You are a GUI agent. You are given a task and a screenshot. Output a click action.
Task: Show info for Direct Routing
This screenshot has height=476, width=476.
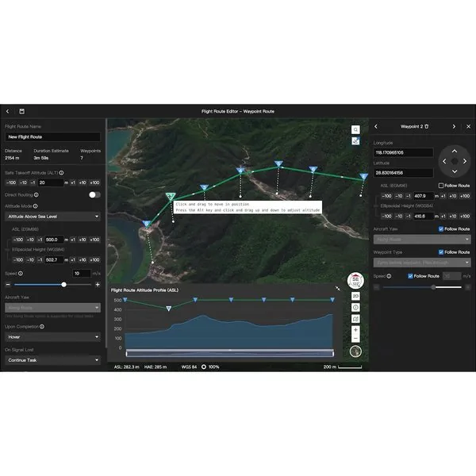36,195
